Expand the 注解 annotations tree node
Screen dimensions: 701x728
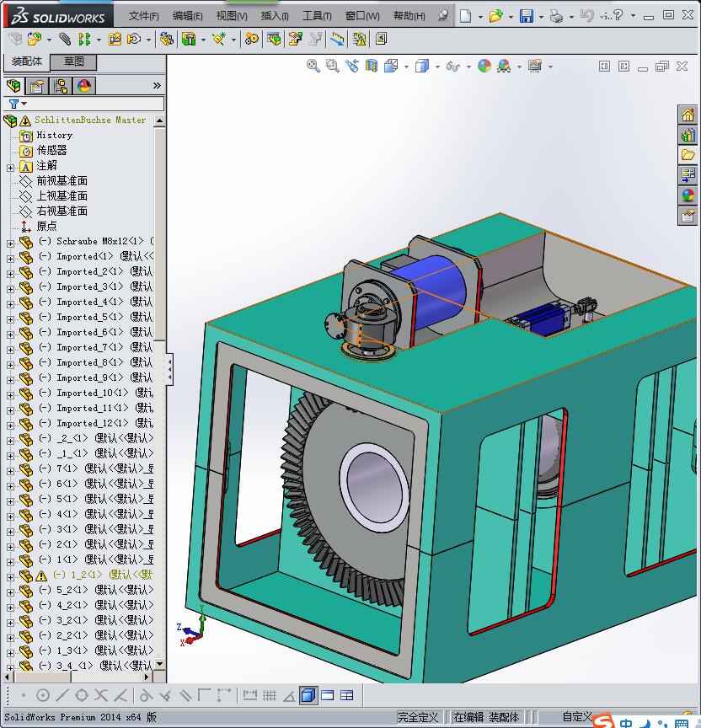click(x=10, y=167)
